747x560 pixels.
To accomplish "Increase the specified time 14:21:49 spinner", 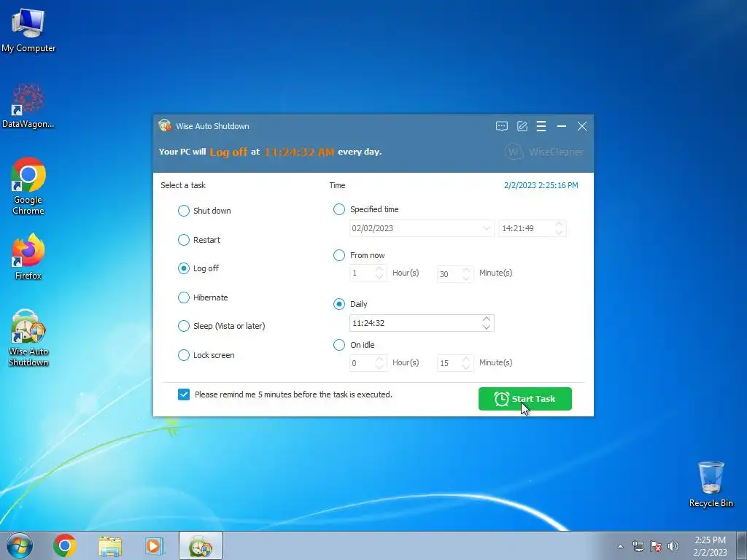I will [560, 224].
